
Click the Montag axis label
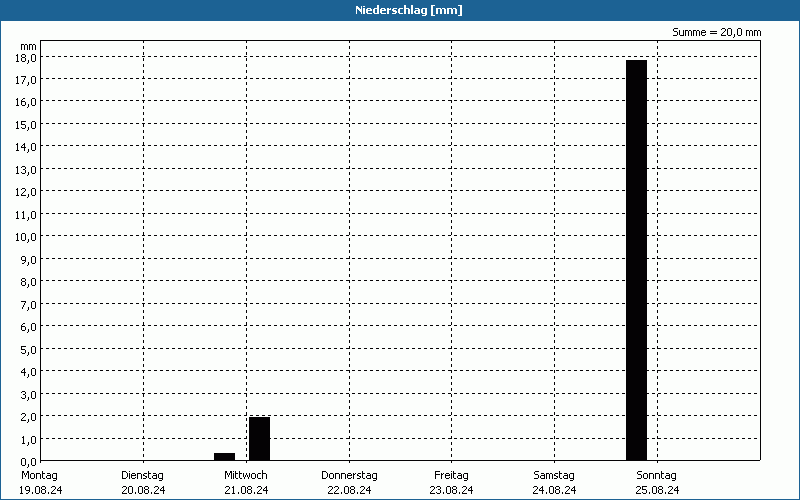[x=39, y=475]
